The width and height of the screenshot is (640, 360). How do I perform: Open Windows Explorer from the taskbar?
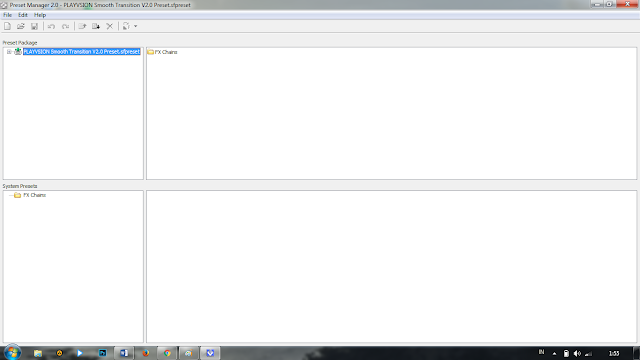click(38, 353)
